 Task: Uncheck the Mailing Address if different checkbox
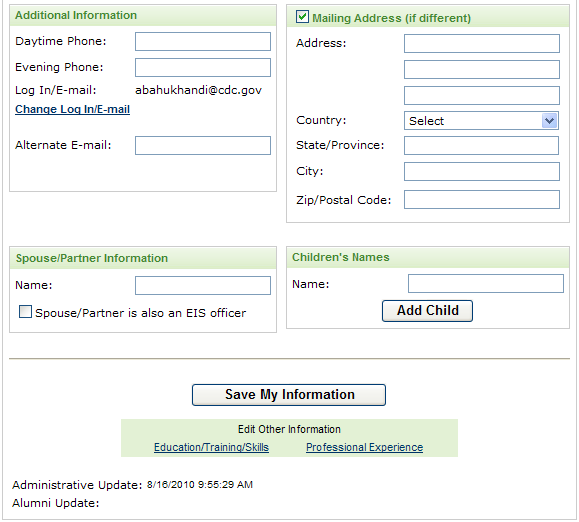(302, 17)
